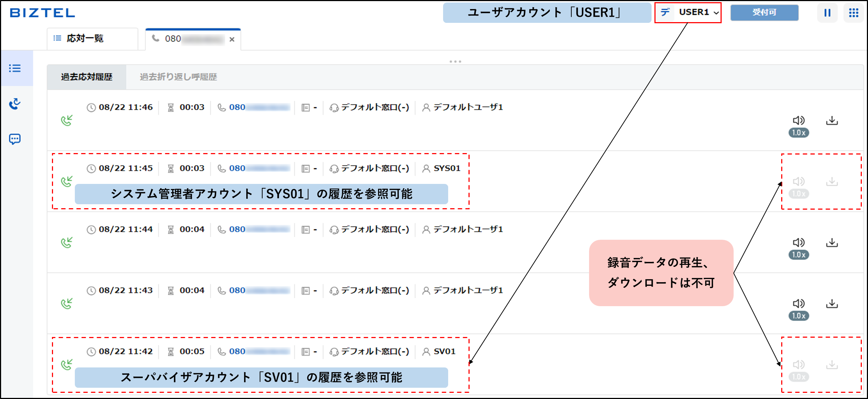Screen dimensions: 868x399
Task: Select the 過去応対履歴 tab
Action: click(87, 77)
